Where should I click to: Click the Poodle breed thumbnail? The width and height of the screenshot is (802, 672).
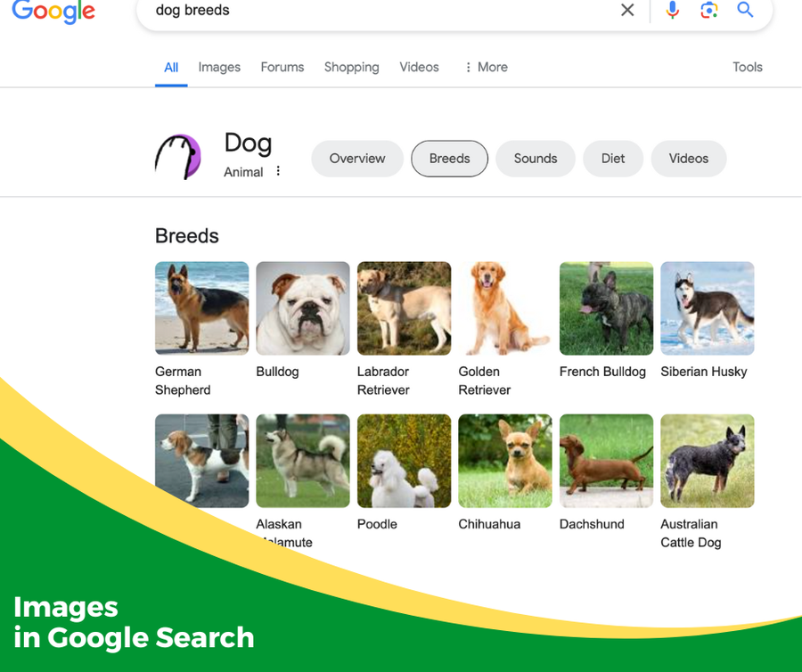tap(404, 461)
